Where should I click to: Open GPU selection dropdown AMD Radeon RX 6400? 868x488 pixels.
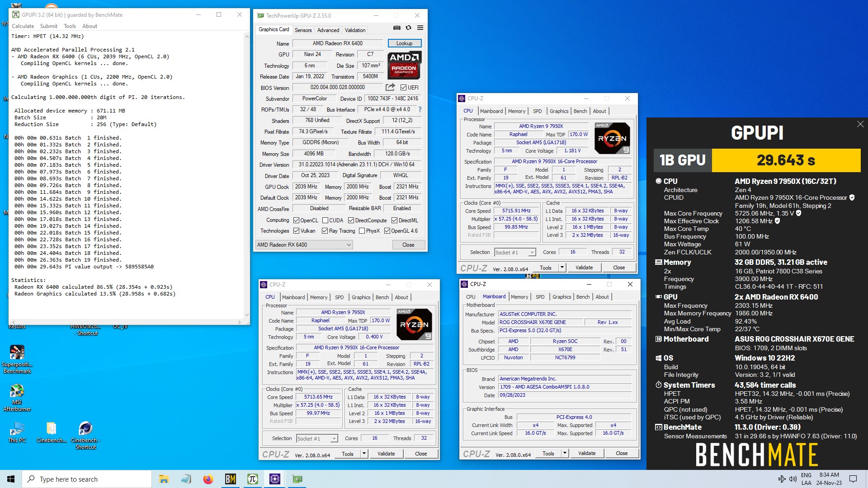[304, 245]
